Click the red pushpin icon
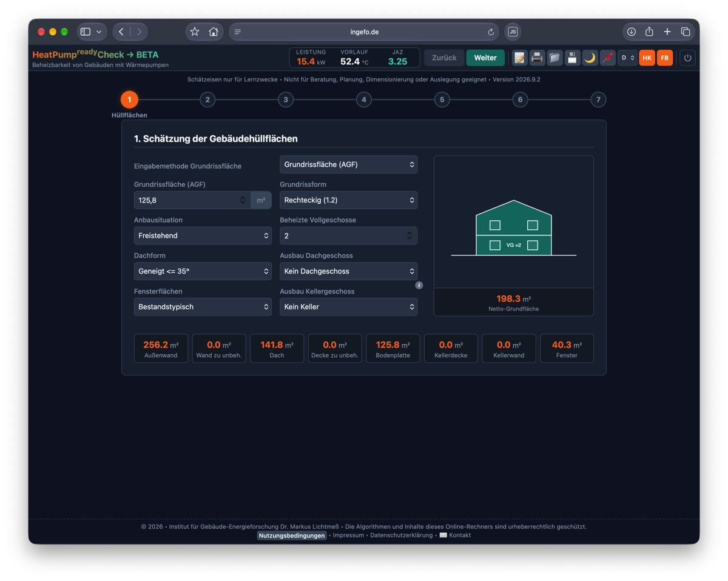728x581 pixels. (607, 58)
